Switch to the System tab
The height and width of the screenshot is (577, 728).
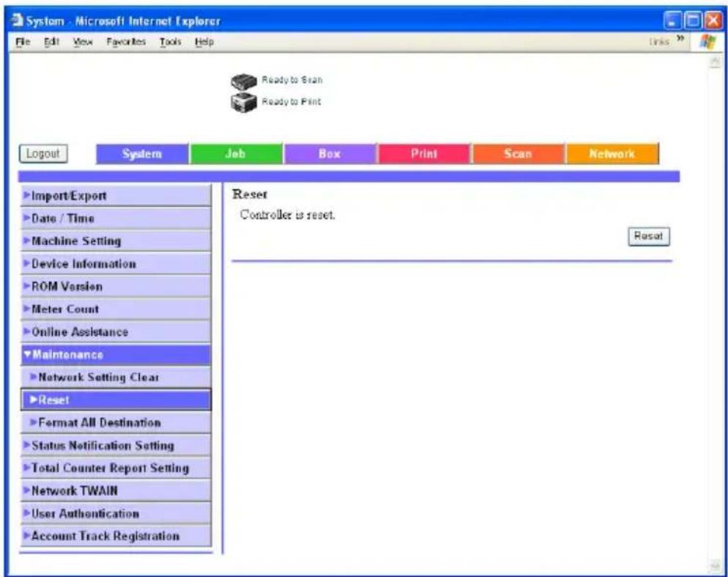(142, 154)
